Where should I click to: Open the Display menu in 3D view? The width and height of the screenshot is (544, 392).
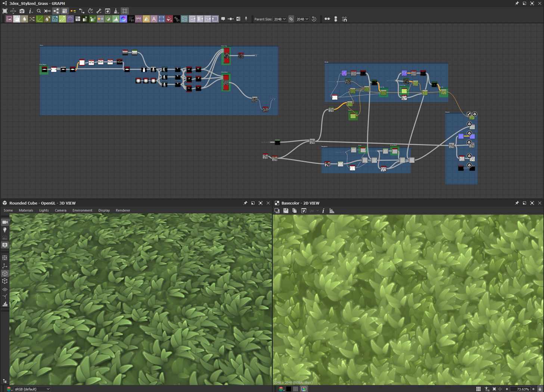[104, 211]
